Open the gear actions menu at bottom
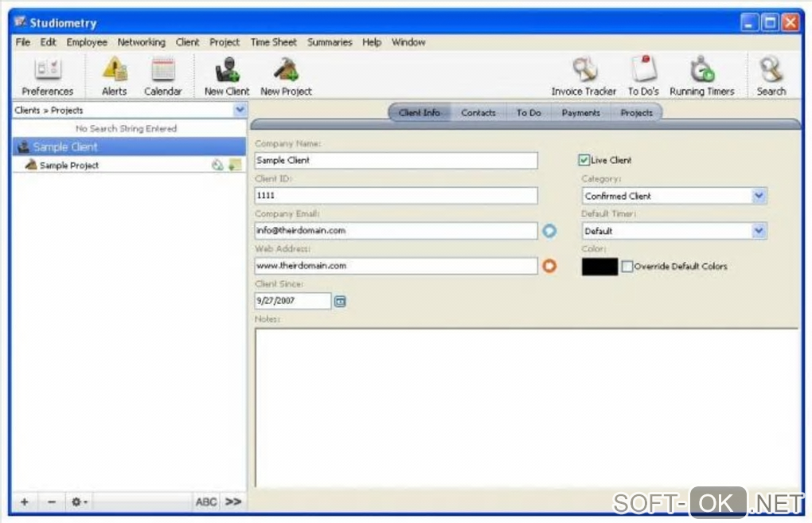812x523 pixels. tap(79, 502)
